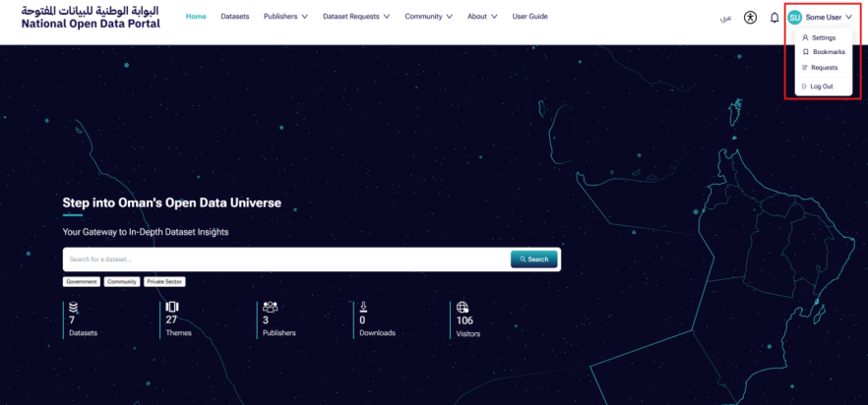The height and width of the screenshot is (405, 868).
Task: Choose Log Out in user menu
Action: pos(821,87)
